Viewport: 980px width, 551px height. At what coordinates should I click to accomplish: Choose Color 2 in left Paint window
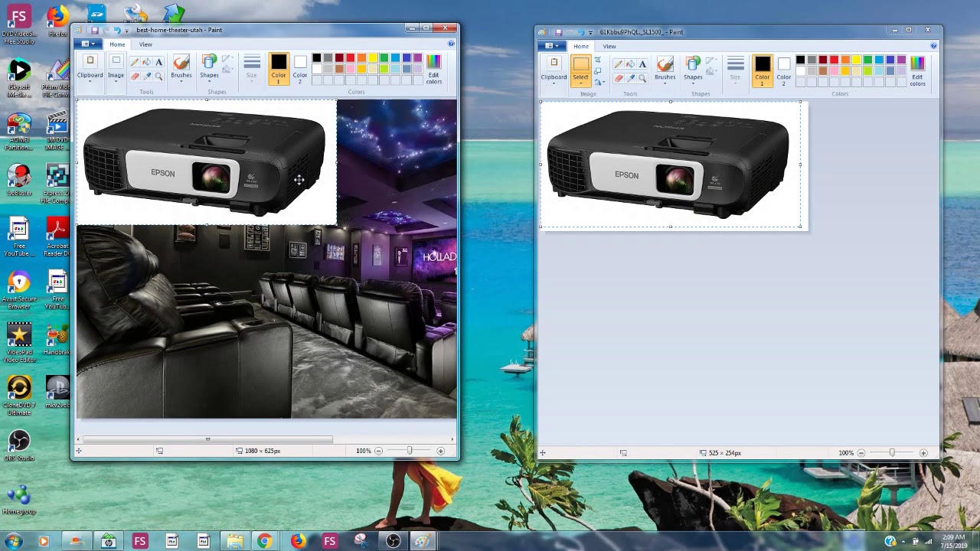[x=300, y=69]
